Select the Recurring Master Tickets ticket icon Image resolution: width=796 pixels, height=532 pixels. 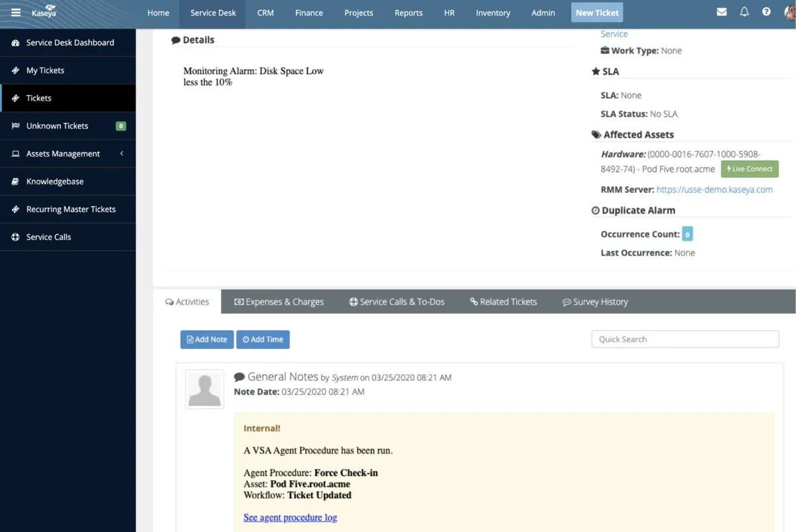coord(15,209)
